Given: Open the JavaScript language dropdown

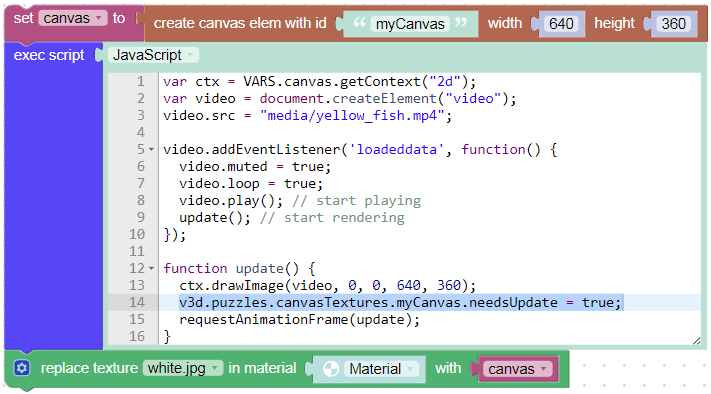Looking at the screenshot, I should pos(153,55).
